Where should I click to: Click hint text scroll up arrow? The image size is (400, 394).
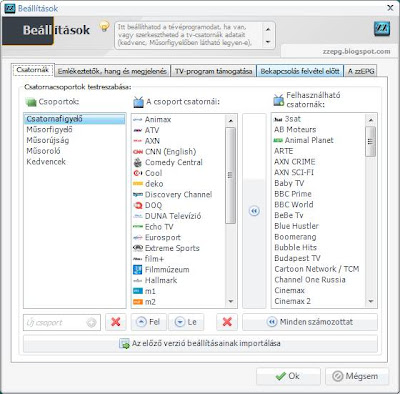point(268,30)
